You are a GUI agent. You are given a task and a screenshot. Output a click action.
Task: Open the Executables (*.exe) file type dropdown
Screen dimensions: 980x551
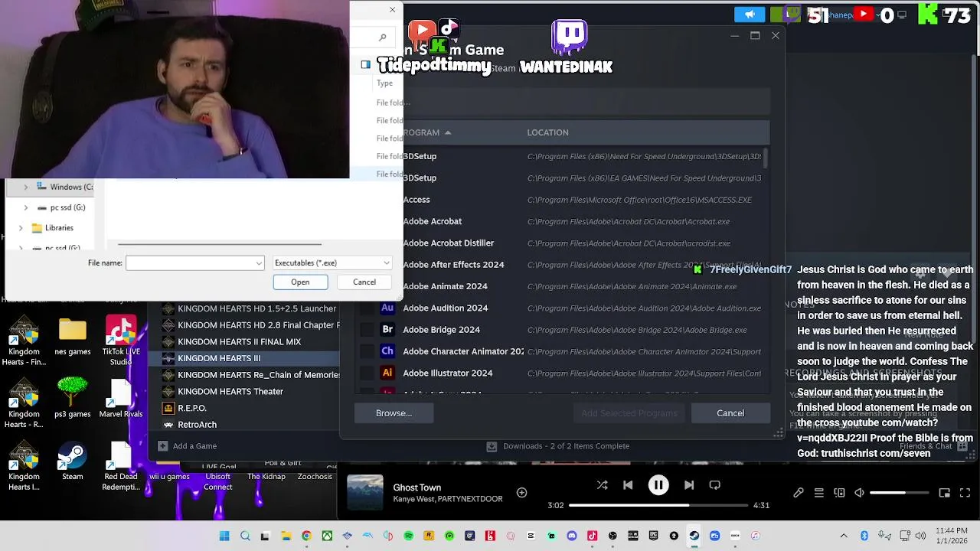332,262
